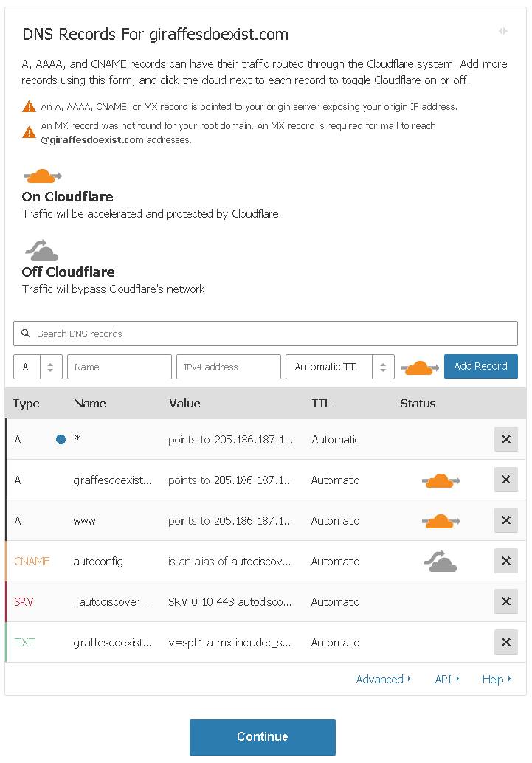Toggle Cloudflare cloud for giraffesdoexist A record

pyautogui.click(x=441, y=481)
